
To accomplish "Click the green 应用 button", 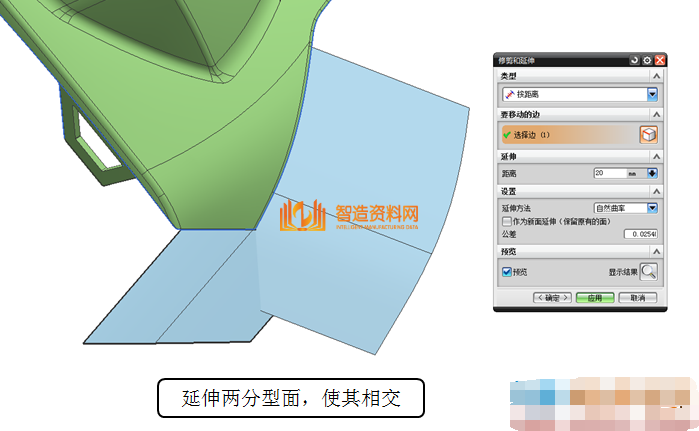I will (595, 298).
